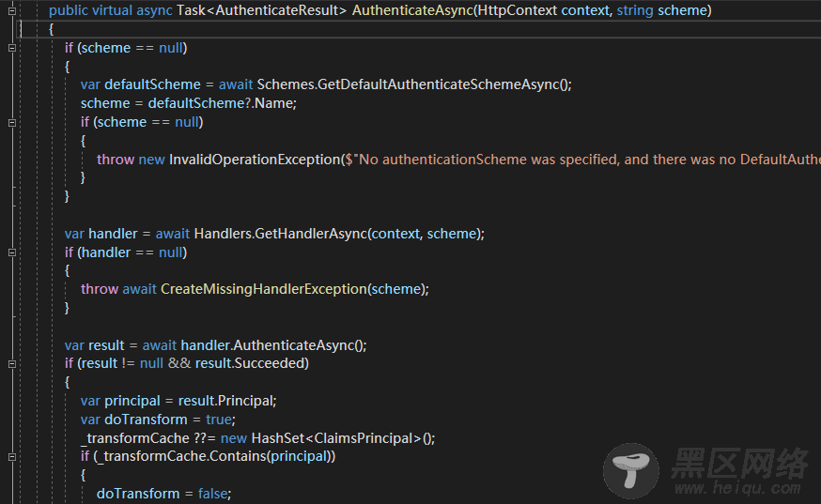This screenshot has width=821, height=504.
Task: Click 'CreateMissingHandlerException' method call
Action: (x=264, y=289)
